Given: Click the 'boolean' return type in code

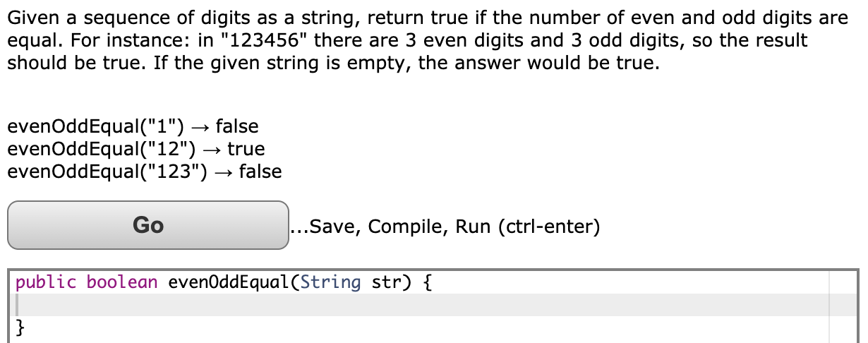Looking at the screenshot, I should pos(122,283).
